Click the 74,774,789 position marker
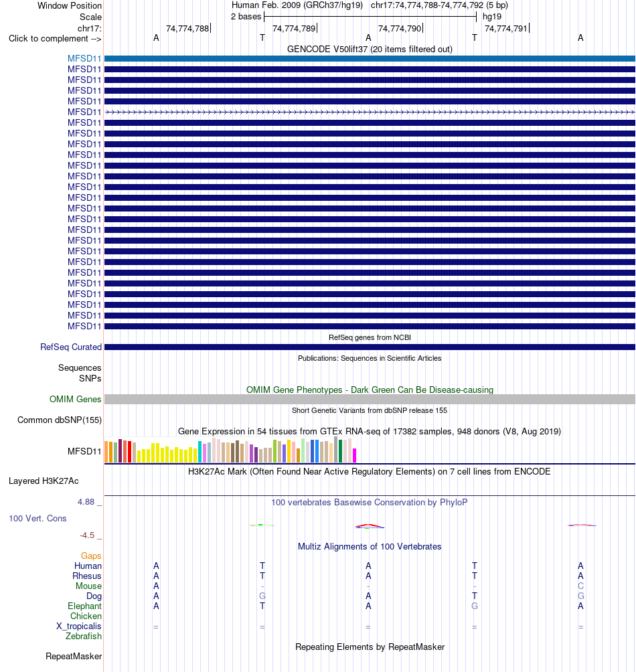Screen dimensions: 636x672 tap(295, 28)
